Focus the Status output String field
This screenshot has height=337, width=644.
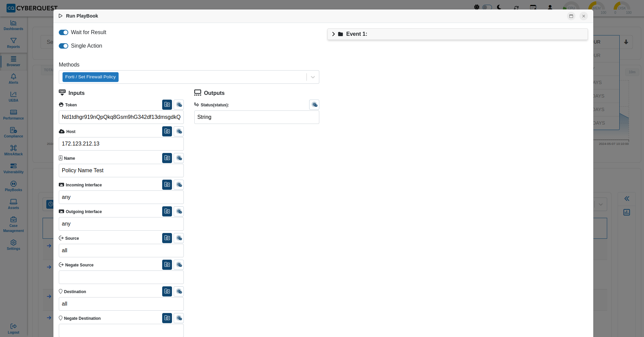257,117
